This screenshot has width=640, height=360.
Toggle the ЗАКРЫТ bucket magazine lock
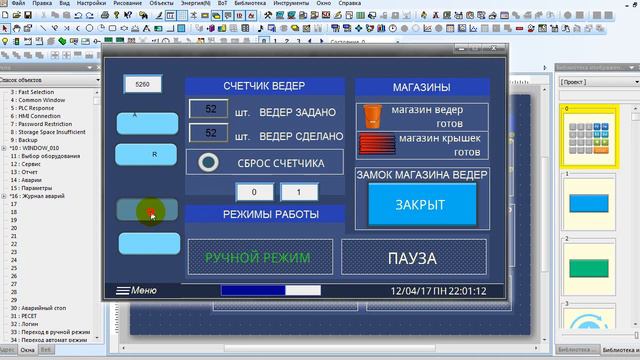coord(422,204)
